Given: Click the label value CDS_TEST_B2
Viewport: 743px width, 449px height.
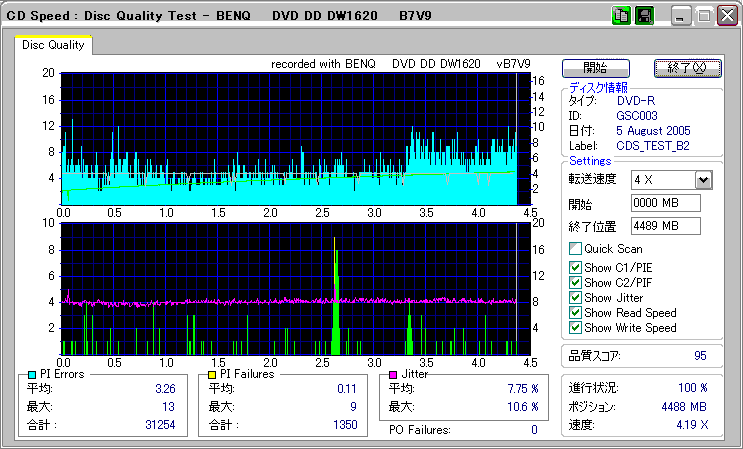Looking at the screenshot, I should [653, 146].
